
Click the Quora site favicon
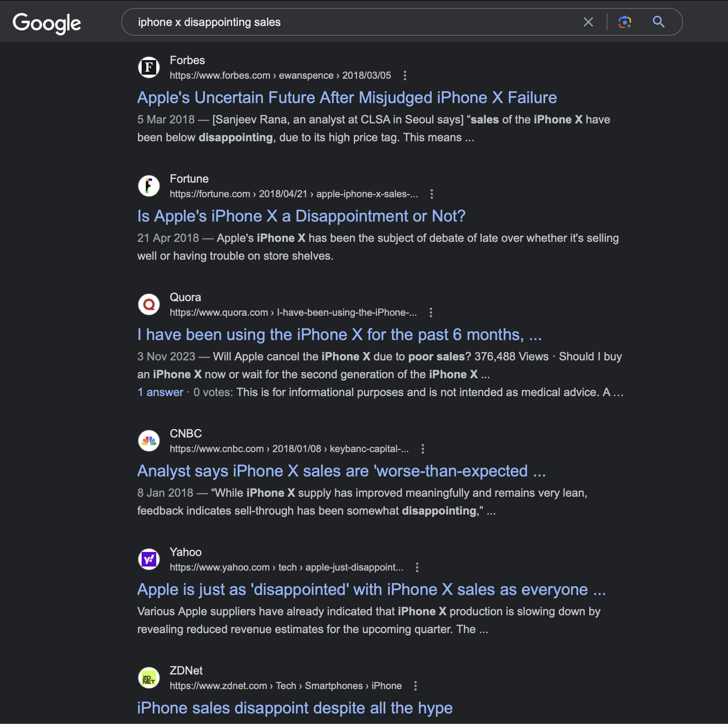(149, 304)
